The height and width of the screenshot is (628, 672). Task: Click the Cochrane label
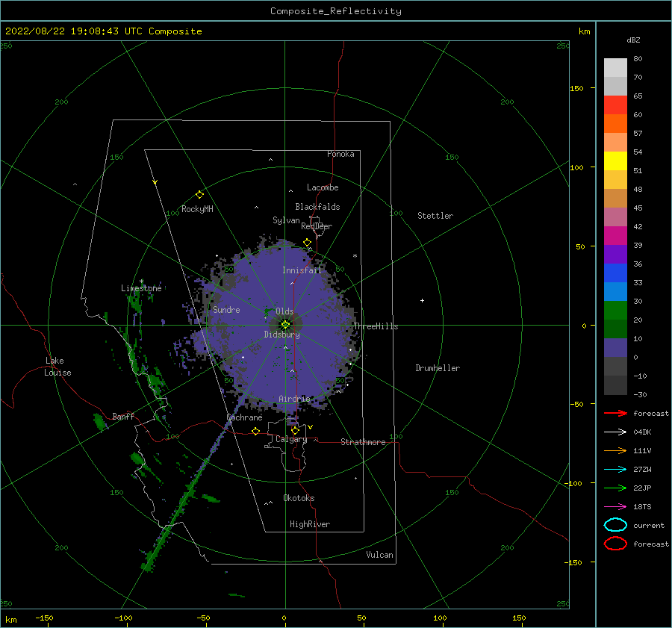(x=244, y=417)
